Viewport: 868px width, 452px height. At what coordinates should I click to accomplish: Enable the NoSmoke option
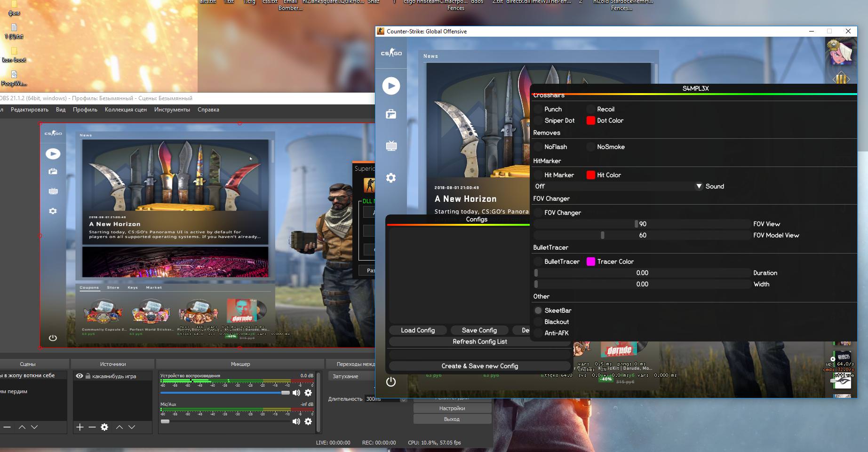click(x=591, y=147)
